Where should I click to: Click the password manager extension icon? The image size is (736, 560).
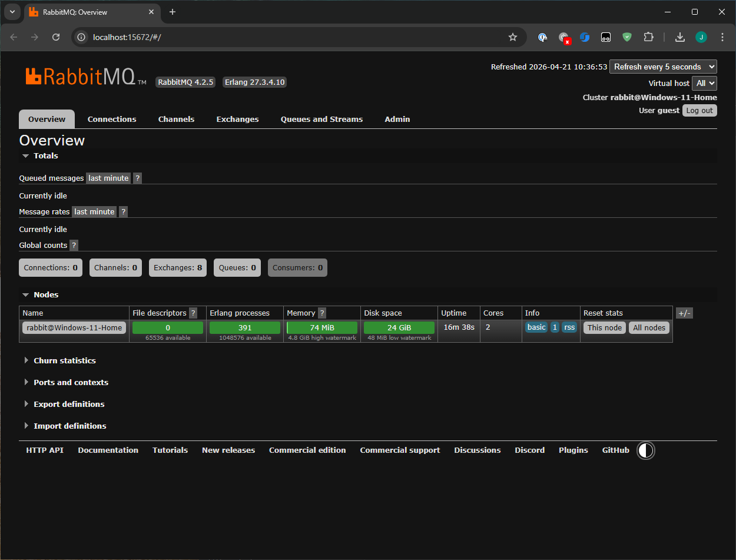[543, 37]
